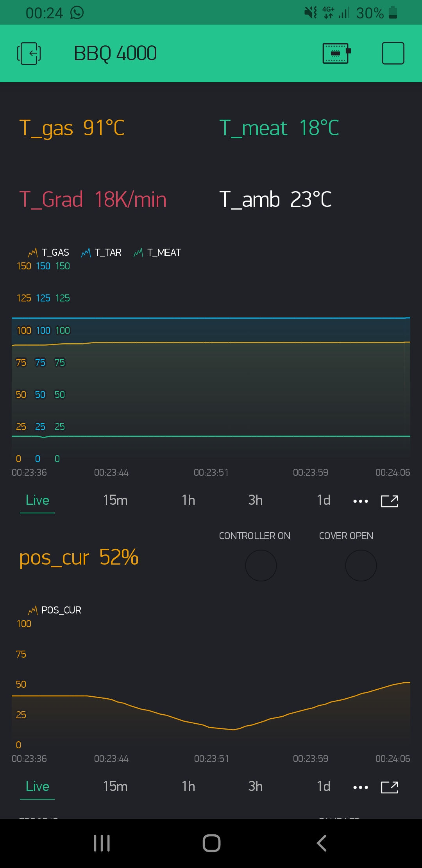Expand POS_CUR chart to fullscreen
Screen dimensions: 422x868
click(x=389, y=787)
